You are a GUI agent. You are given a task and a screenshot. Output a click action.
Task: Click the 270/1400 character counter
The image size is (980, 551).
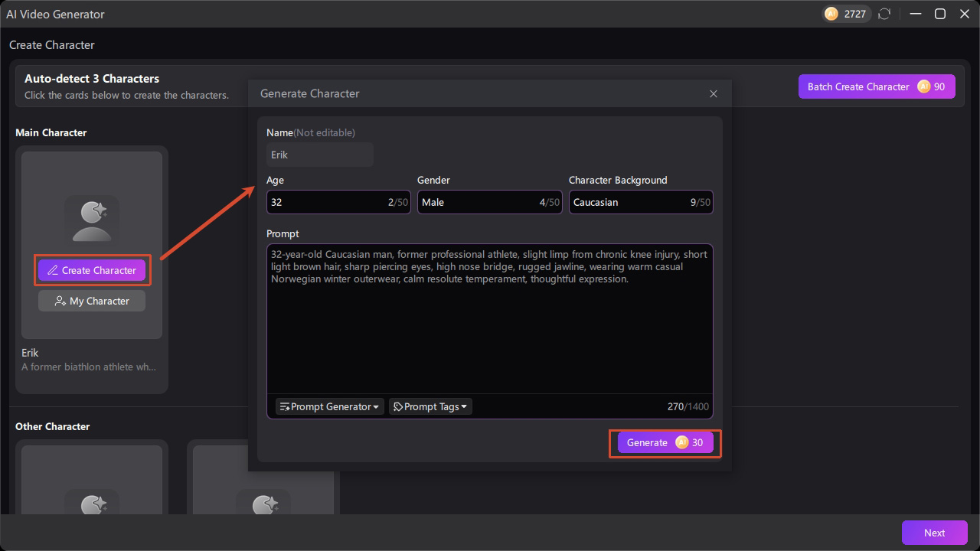(x=688, y=406)
